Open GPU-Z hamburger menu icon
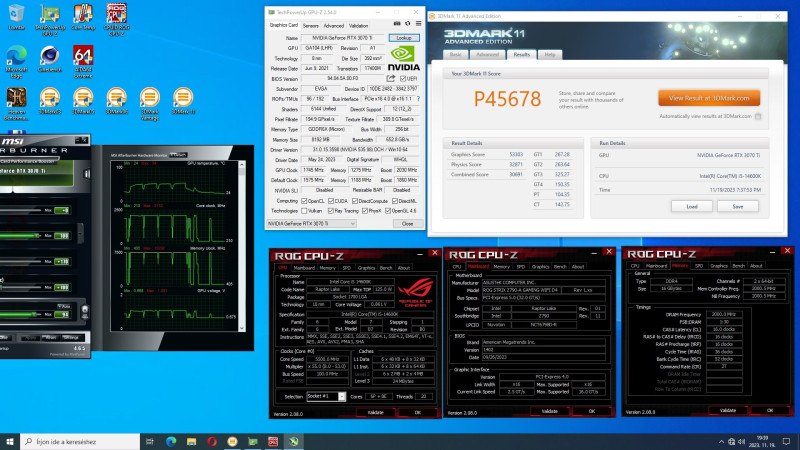The height and width of the screenshot is (450, 800). (418, 24)
